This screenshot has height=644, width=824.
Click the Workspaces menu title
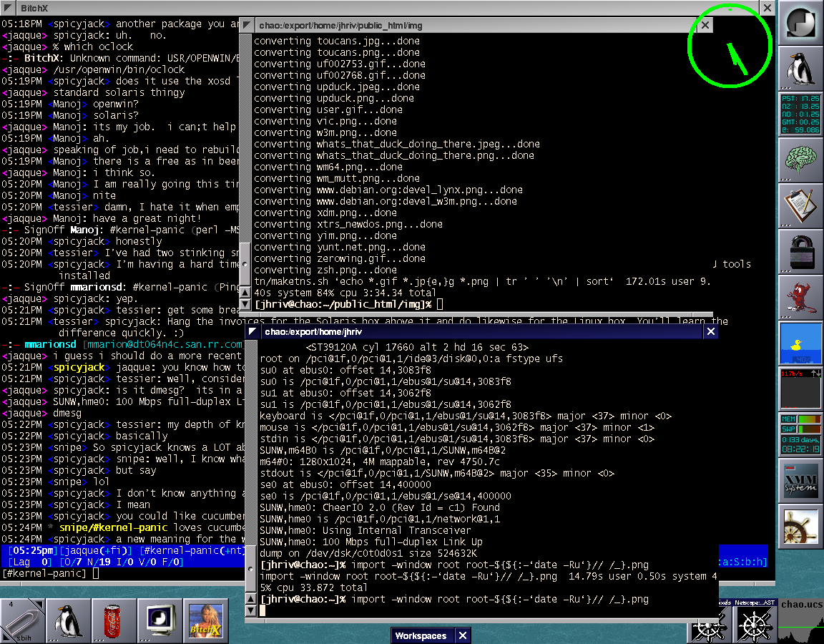coord(421,635)
